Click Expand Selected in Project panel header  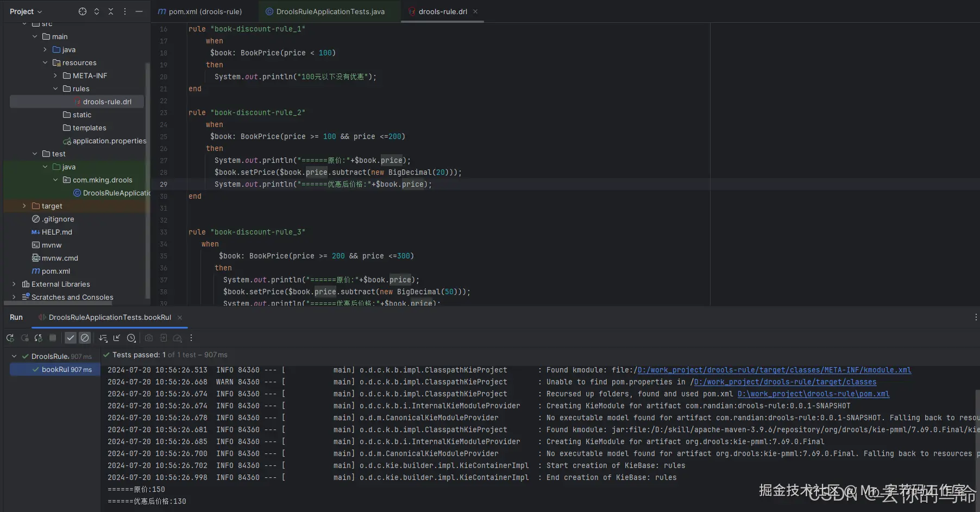click(97, 11)
